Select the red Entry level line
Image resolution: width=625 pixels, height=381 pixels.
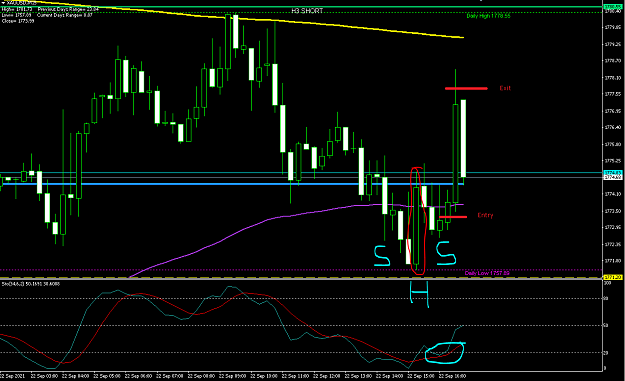coord(453,217)
